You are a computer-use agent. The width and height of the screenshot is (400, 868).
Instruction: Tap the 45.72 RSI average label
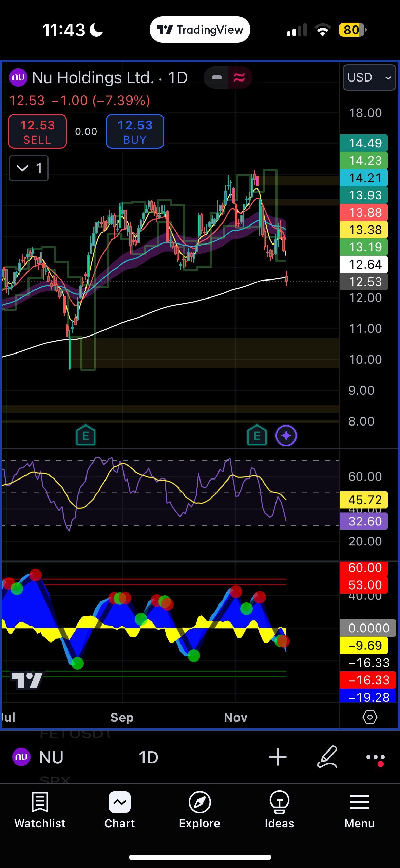tap(364, 500)
